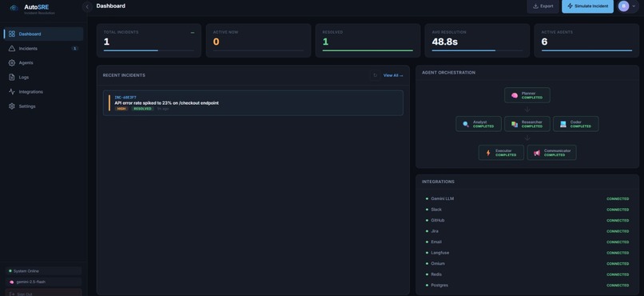Click the Planner brain icon

[x=515, y=95]
